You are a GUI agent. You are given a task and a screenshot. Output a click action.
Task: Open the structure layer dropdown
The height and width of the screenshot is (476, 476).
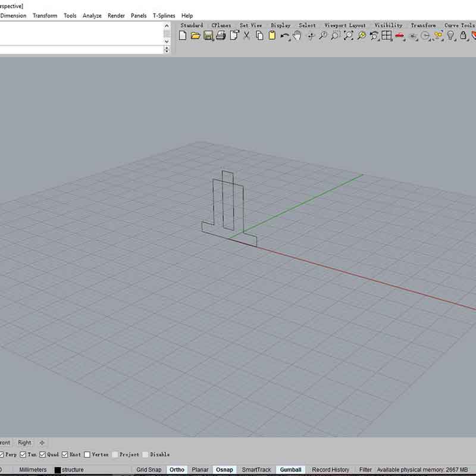point(69,469)
